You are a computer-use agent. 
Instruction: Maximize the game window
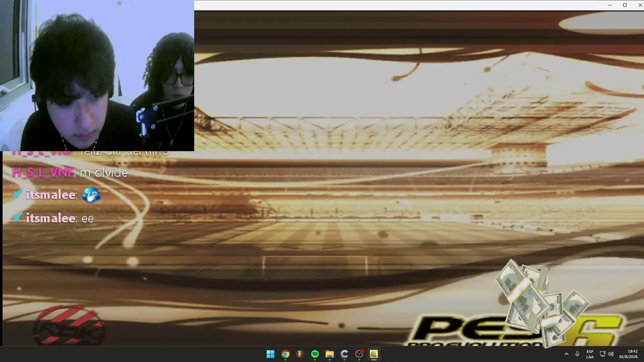click(x=625, y=5)
